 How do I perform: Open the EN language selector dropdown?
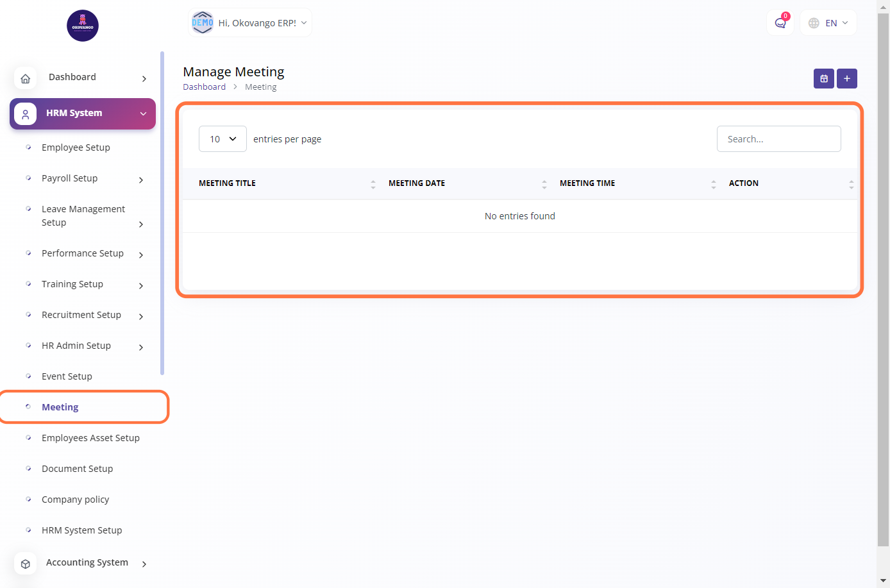828,23
